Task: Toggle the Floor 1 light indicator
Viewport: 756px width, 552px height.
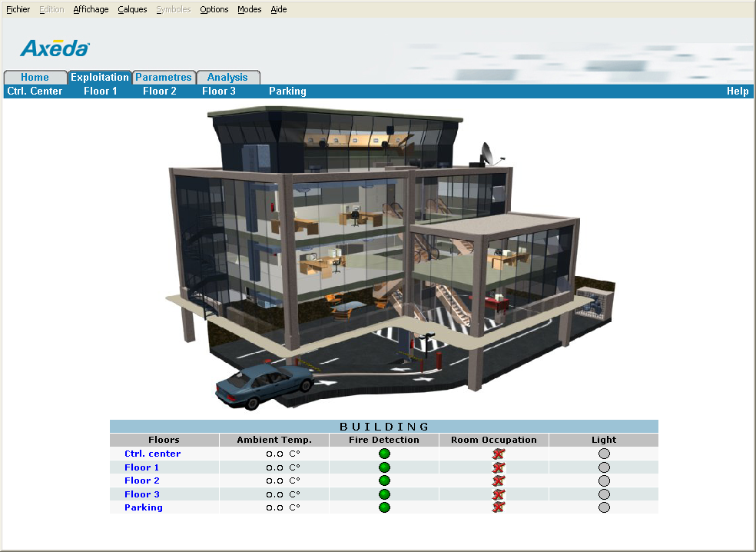Action: coord(604,467)
